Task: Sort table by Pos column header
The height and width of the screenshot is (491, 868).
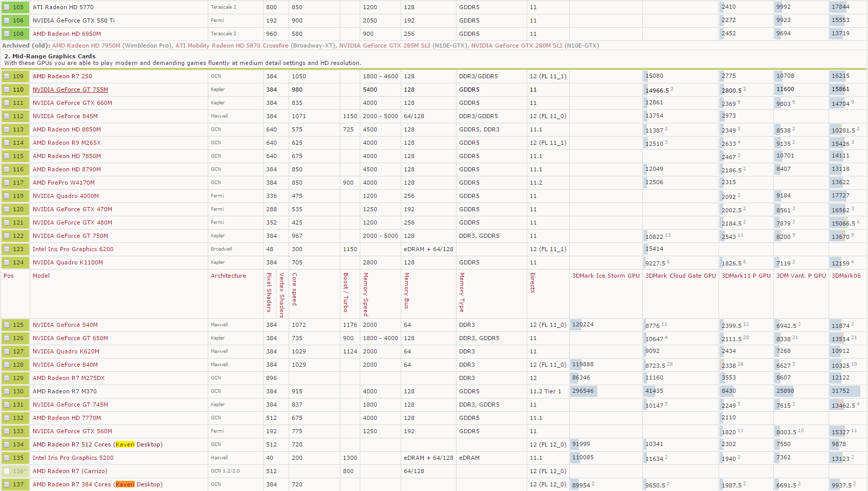Action: (x=9, y=276)
